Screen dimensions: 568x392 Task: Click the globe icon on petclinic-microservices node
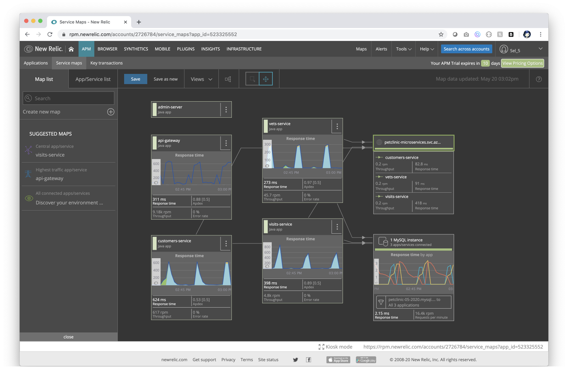point(379,142)
